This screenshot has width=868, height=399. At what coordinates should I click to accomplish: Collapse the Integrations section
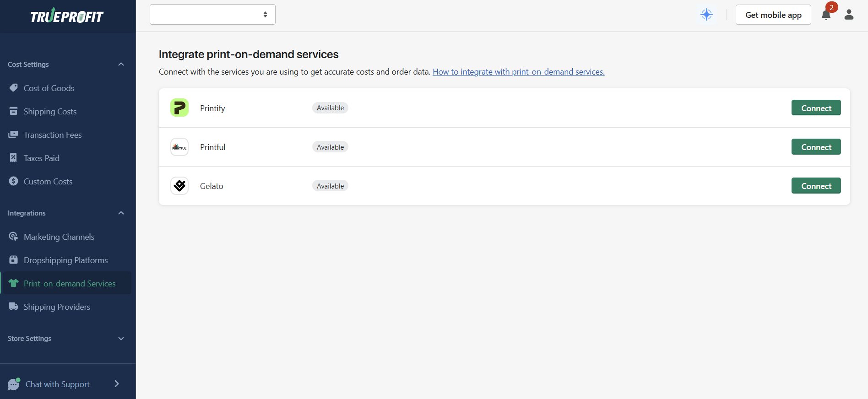[121, 213]
